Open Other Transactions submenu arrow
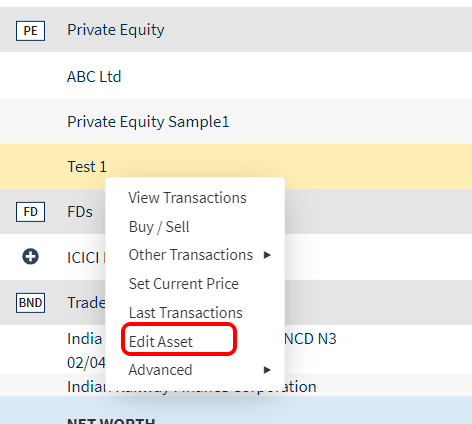This screenshot has width=472, height=424. 267,255
